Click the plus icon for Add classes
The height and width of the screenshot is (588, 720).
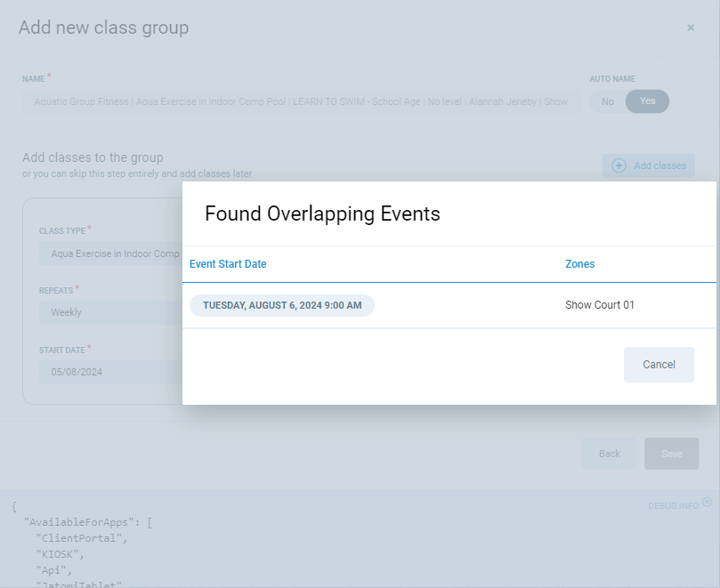point(619,165)
